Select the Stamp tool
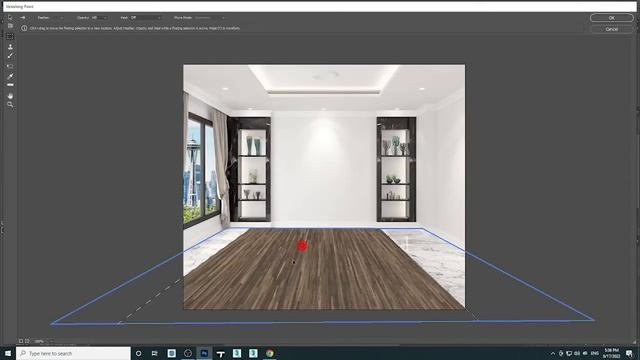The width and height of the screenshot is (640, 360). (x=10, y=47)
